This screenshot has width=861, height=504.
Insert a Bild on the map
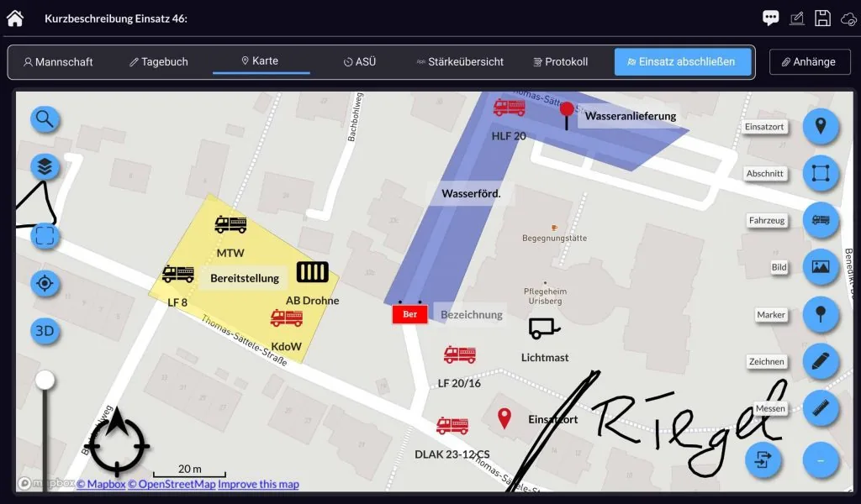[x=821, y=267]
